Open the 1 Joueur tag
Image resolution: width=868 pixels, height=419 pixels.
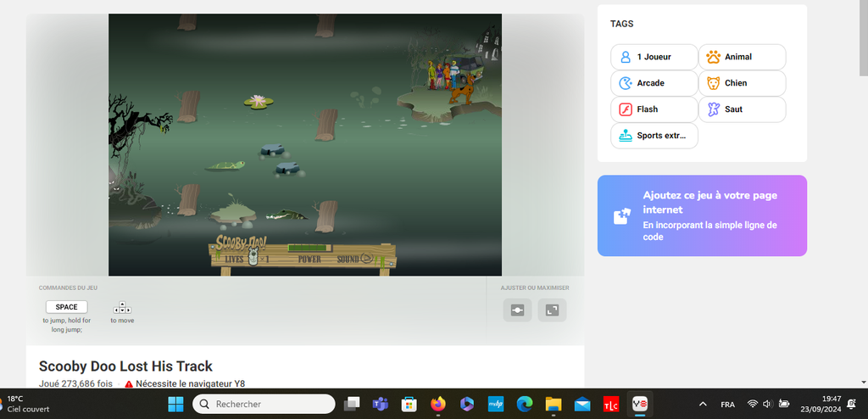click(654, 57)
